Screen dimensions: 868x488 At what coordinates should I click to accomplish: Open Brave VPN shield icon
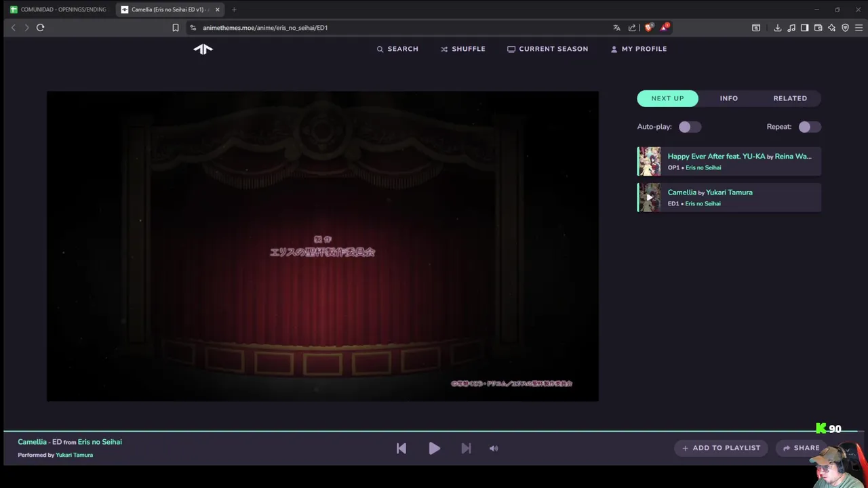pos(845,28)
